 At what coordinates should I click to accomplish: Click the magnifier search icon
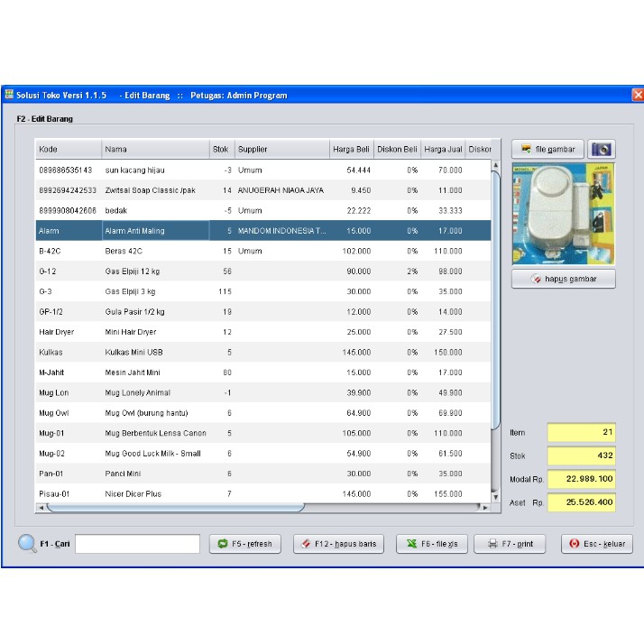click(27, 544)
